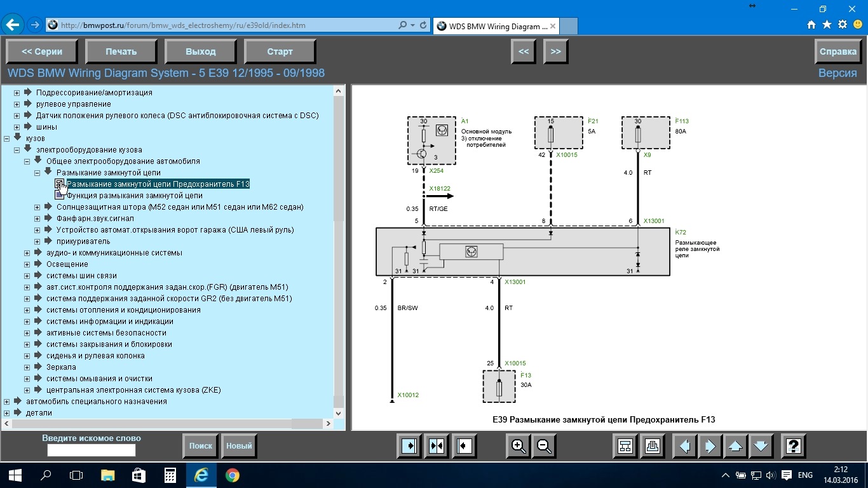The width and height of the screenshot is (868, 488).
Task: Collapse Размыкание замкнутой цепи folder node
Action: tap(37, 173)
